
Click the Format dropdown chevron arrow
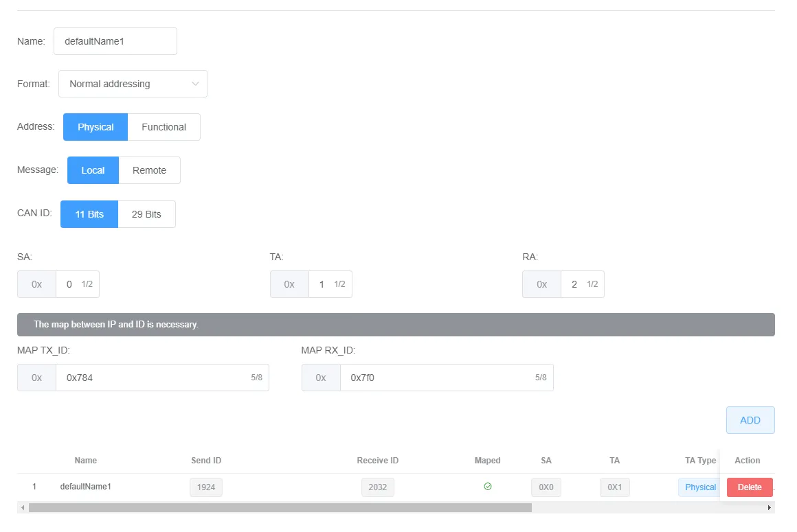(195, 84)
